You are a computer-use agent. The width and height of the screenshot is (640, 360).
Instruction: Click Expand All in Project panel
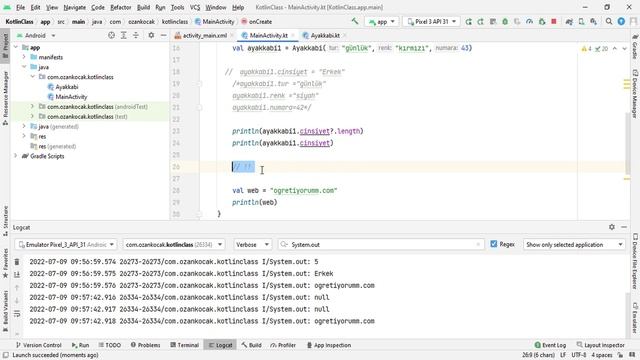(x=124, y=36)
